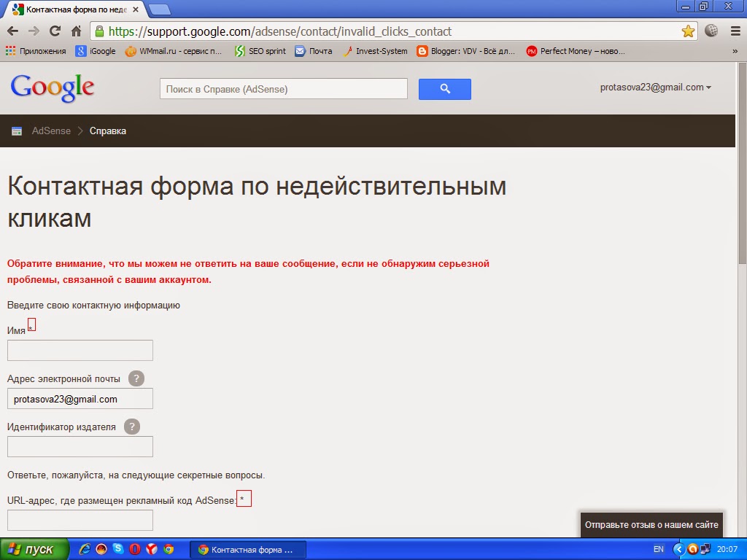Screen dimensions: 747x560
Task: Click the green padlock security icon
Action: 99,31
